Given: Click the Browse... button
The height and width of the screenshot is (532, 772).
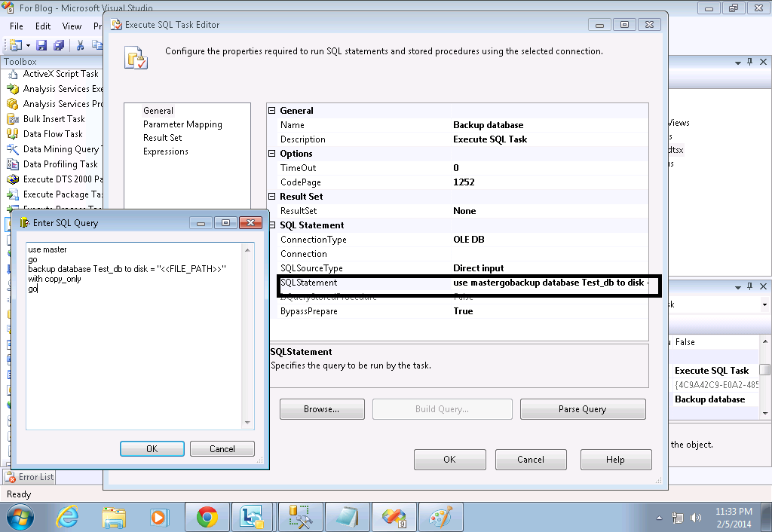Looking at the screenshot, I should pos(322,409).
